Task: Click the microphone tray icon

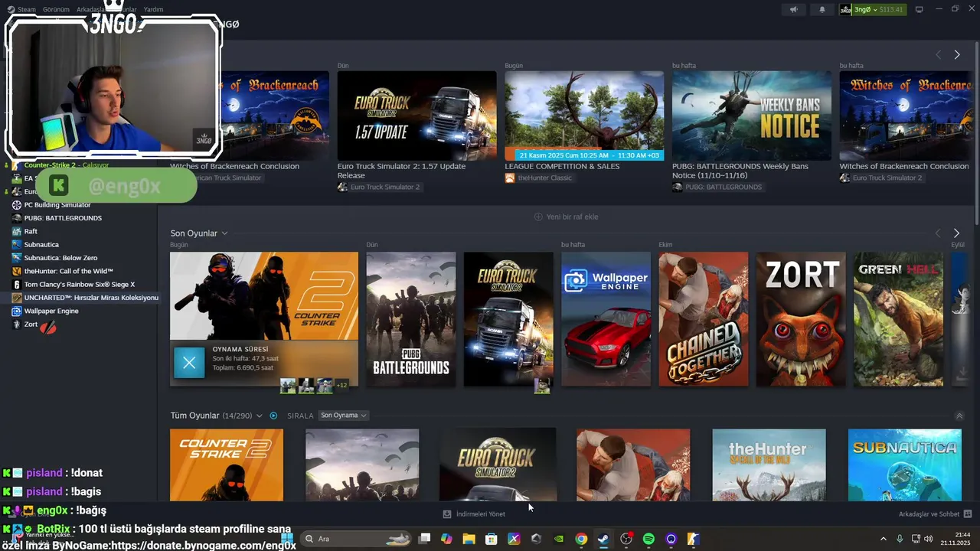Action: 900,539
